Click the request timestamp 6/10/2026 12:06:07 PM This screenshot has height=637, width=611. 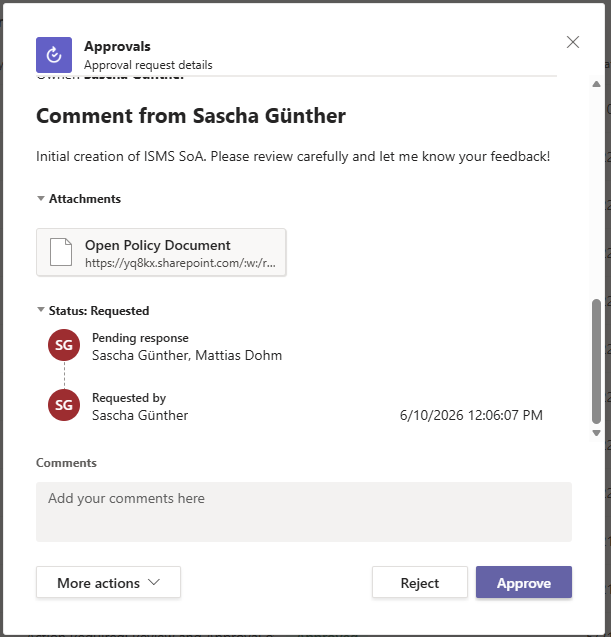pyautogui.click(x=471, y=415)
